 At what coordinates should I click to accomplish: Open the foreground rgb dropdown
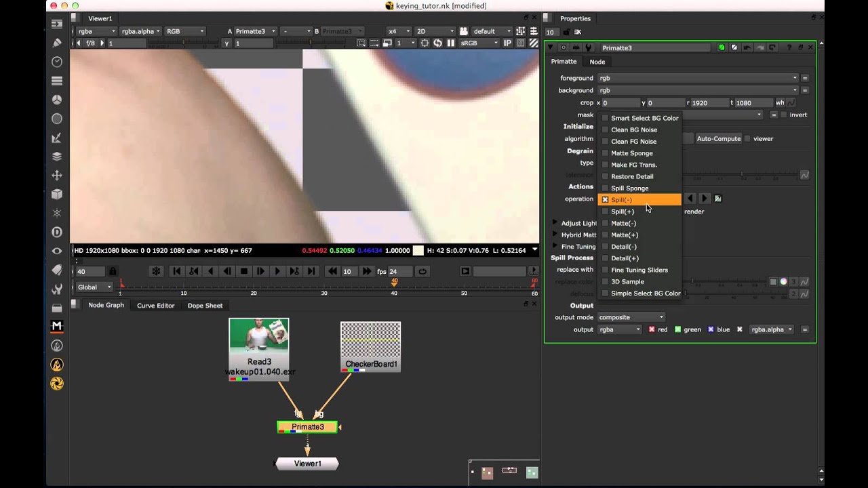(697, 78)
